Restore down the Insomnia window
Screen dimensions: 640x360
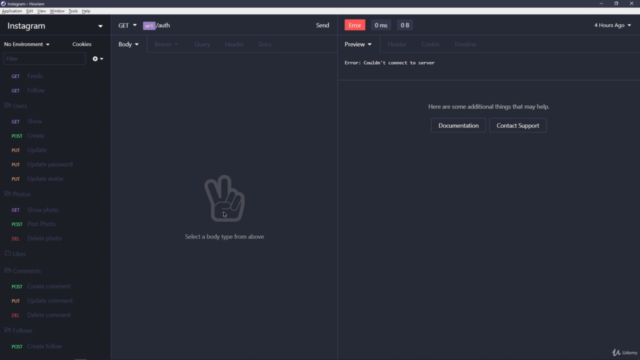point(616,3)
